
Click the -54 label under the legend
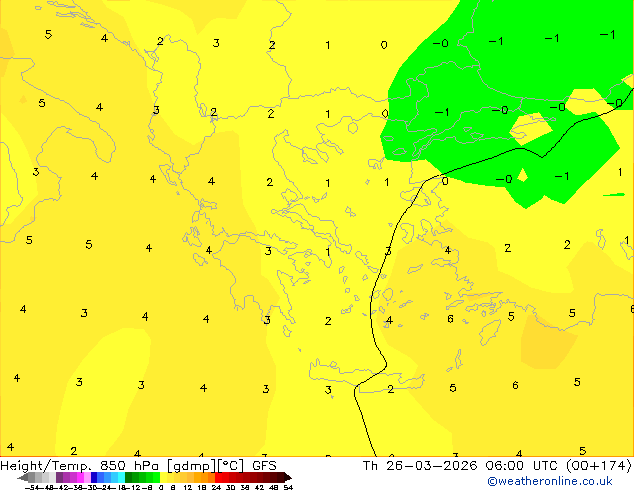pos(32,487)
